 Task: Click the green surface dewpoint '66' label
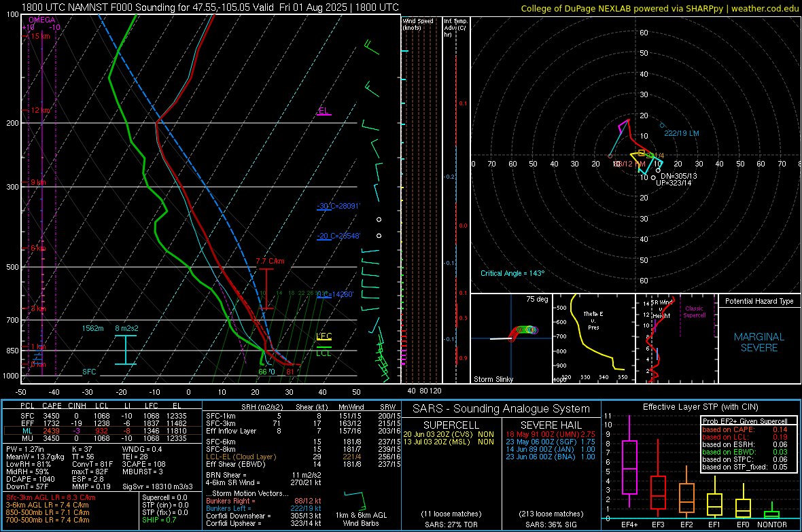pos(262,372)
